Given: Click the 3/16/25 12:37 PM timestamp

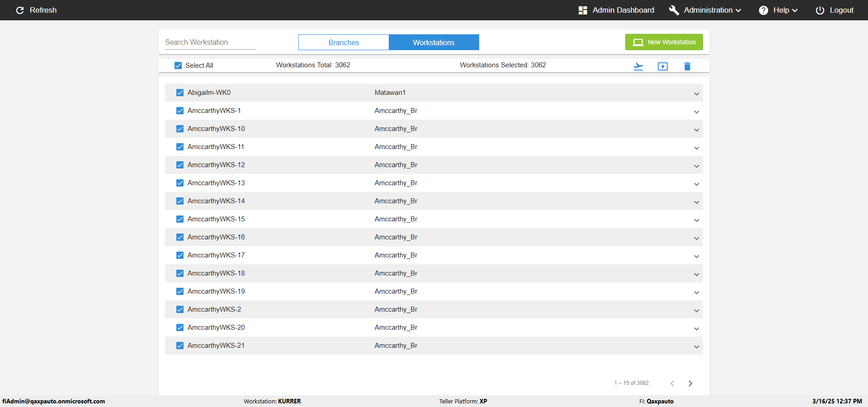Looking at the screenshot, I should click(x=837, y=401).
